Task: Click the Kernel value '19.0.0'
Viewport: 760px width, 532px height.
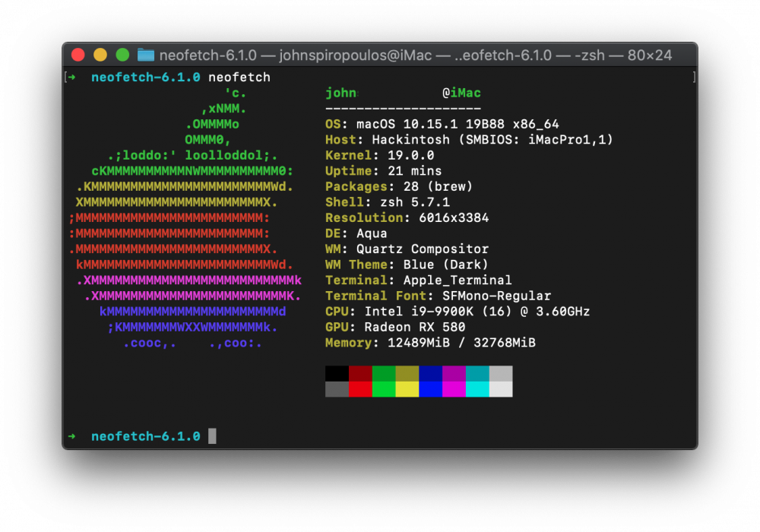Action: pos(411,156)
